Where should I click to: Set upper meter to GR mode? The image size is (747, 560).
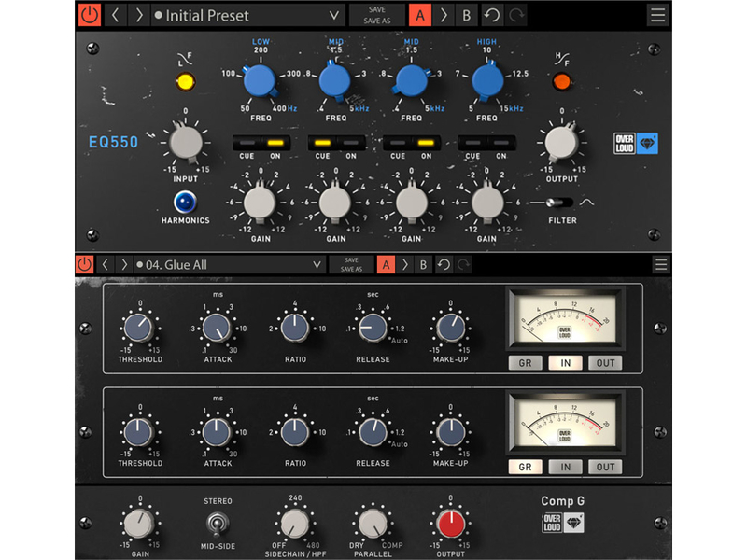coord(525,363)
